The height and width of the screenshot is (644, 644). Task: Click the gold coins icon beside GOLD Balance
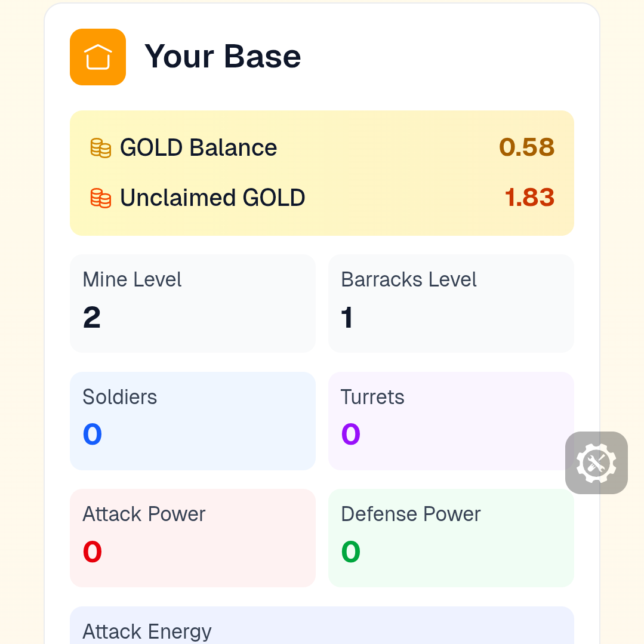(x=100, y=148)
